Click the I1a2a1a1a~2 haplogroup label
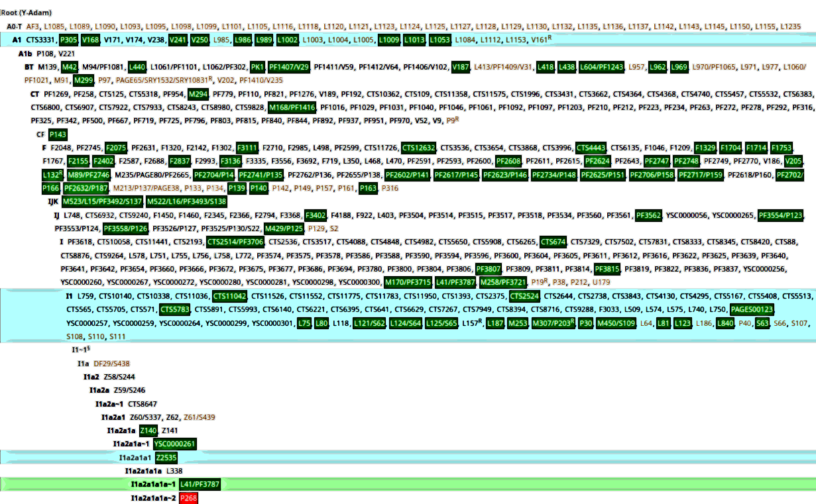This screenshot has height=504, width=816. pos(153,498)
